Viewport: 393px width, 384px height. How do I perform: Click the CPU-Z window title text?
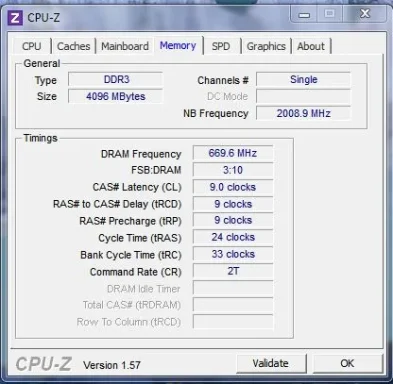click(44, 18)
